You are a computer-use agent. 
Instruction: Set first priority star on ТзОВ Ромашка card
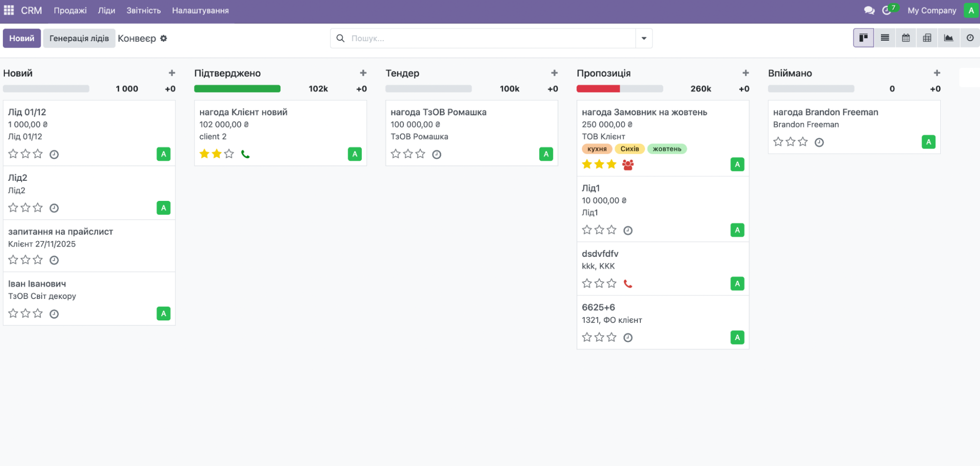click(x=396, y=154)
